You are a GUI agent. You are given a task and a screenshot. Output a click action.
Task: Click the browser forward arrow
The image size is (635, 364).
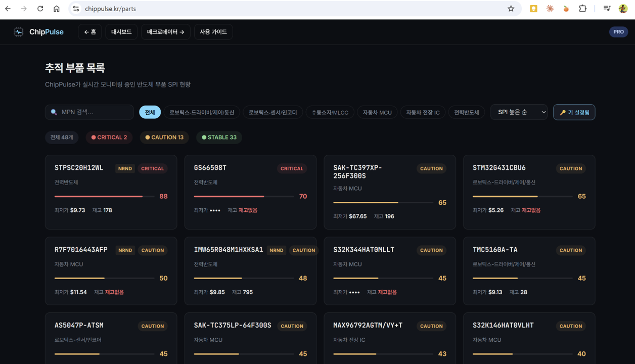24,9
